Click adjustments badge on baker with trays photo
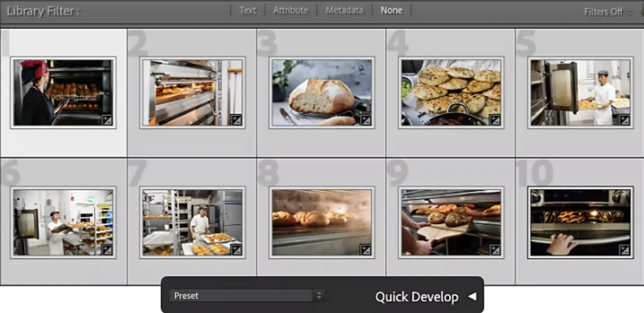 (236, 250)
